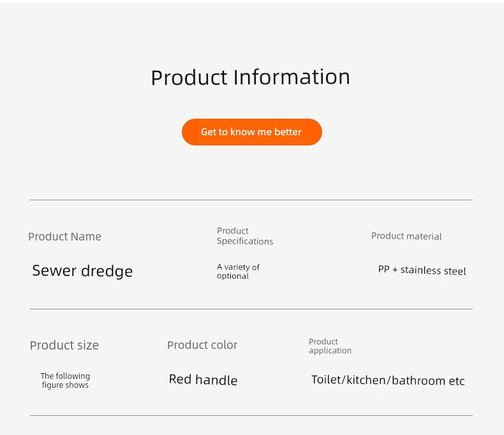Screen dimensions: 504x435
Task: Select the 'Product application' label
Action: coord(330,346)
